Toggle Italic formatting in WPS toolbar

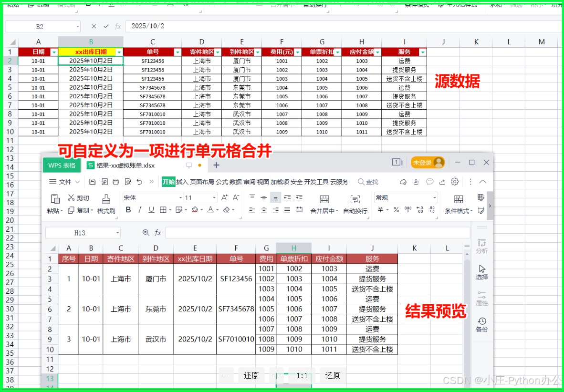[140, 210]
